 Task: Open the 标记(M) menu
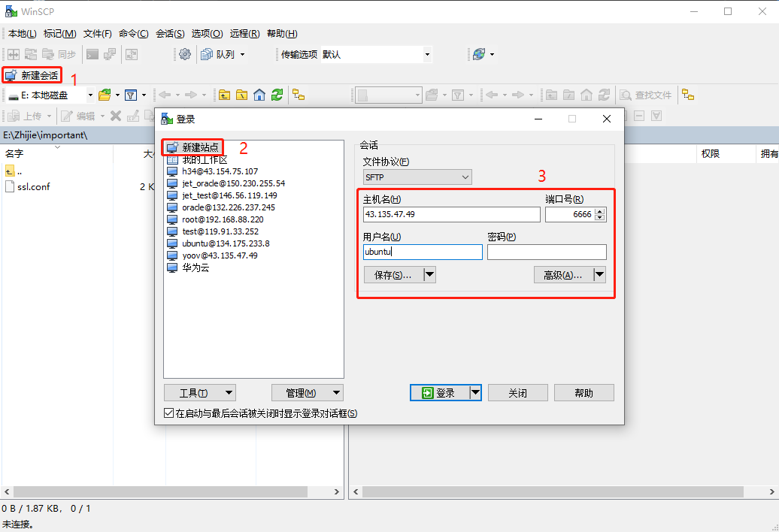tap(59, 34)
